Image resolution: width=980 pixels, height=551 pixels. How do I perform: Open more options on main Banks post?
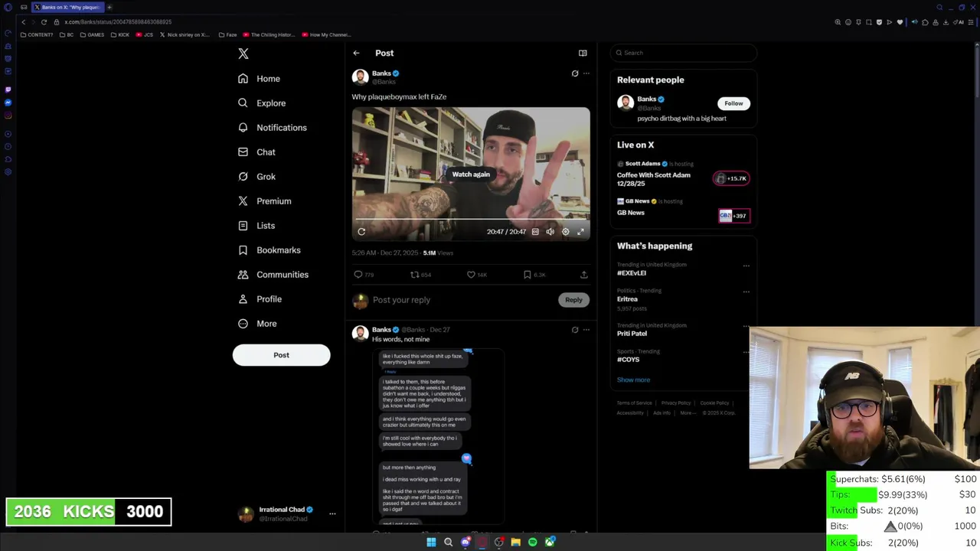click(x=586, y=73)
